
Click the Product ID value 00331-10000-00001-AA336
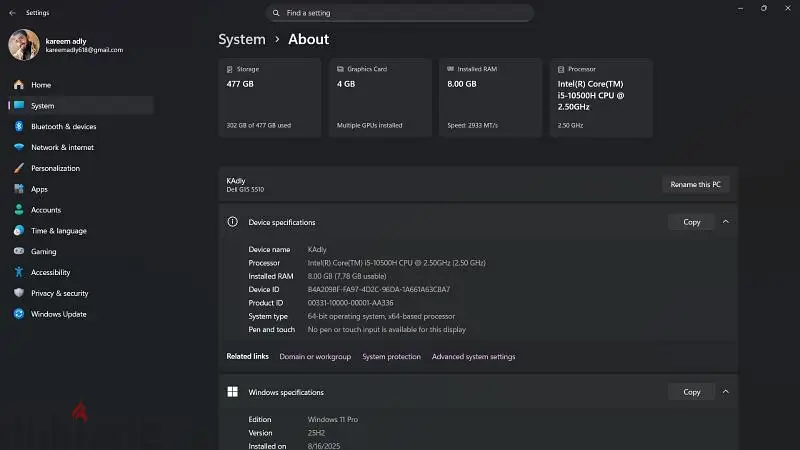pos(351,303)
